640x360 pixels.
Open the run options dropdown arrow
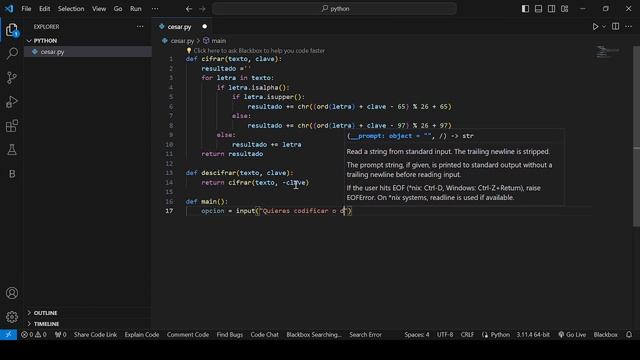604,27
